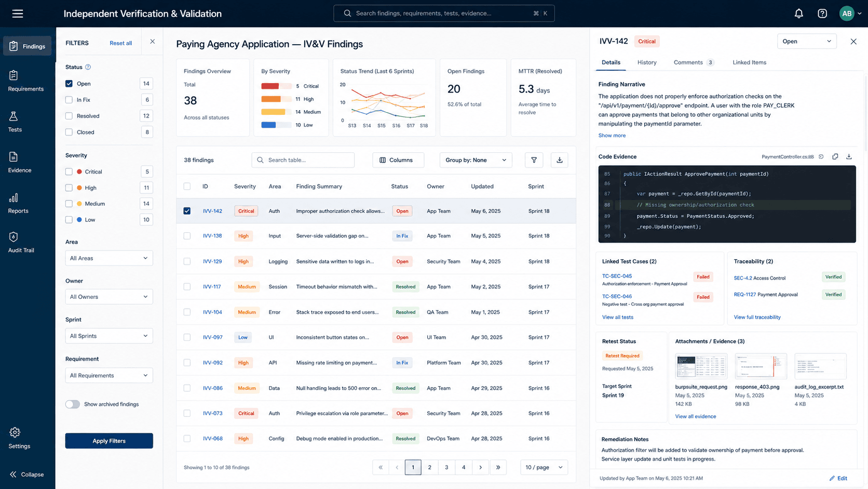The width and height of the screenshot is (868, 489).
Task: Click Status filter info help icon
Action: (88, 67)
